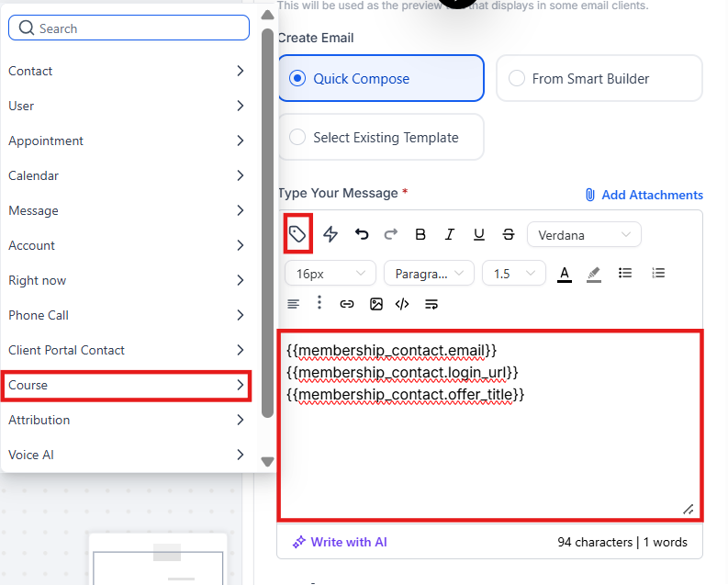The image size is (728, 585).
Task: Expand the Course menu item
Action: pos(127,385)
